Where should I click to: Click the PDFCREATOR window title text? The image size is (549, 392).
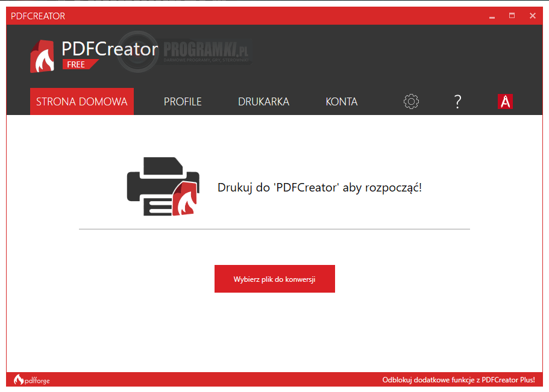pyautogui.click(x=38, y=16)
